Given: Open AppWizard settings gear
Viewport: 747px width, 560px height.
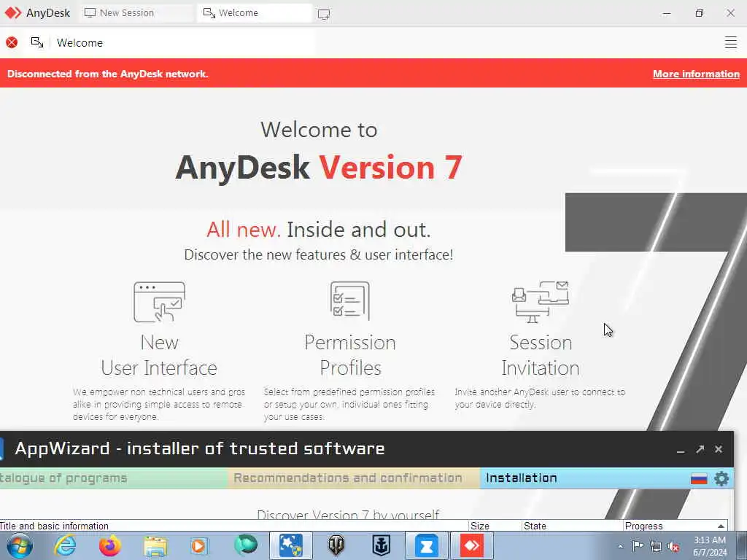Looking at the screenshot, I should 721,478.
